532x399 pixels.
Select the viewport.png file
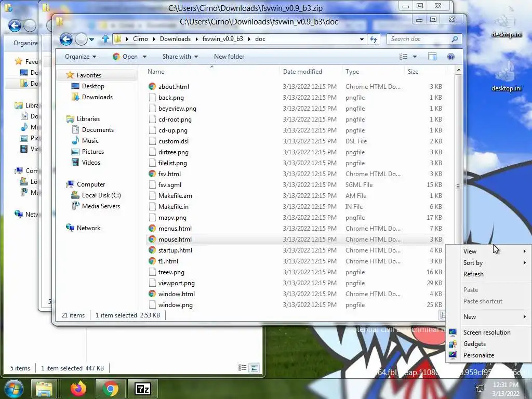tap(295, 283)
